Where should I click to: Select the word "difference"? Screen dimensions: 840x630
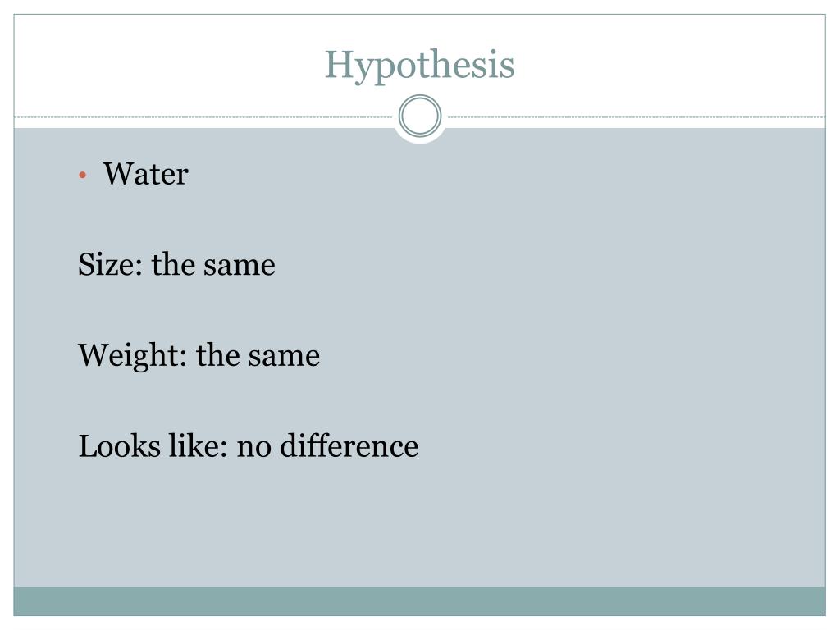[349, 445]
